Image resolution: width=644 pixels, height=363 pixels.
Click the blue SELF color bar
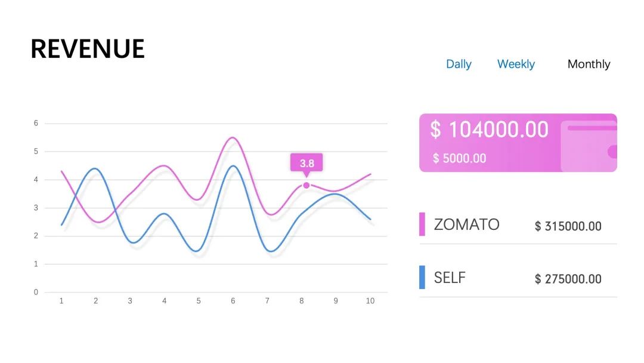pos(422,277)
